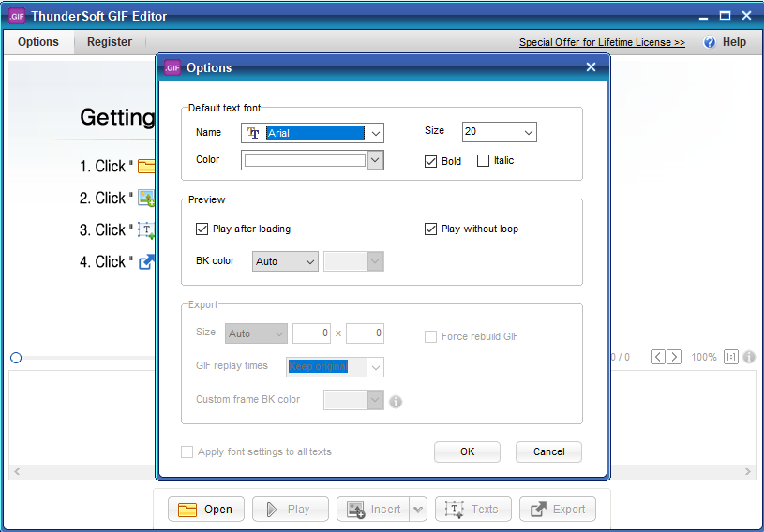Click the Help menu label
The image size is (764, 532).
coord(734,42)
